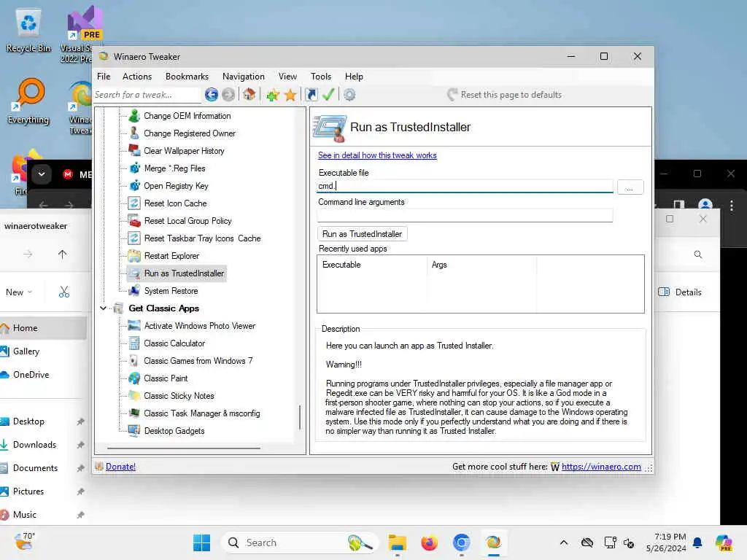Toggle the Details pane in File Explorer
747x560 pixels.
pyautogui.click(x=680, y=292)
